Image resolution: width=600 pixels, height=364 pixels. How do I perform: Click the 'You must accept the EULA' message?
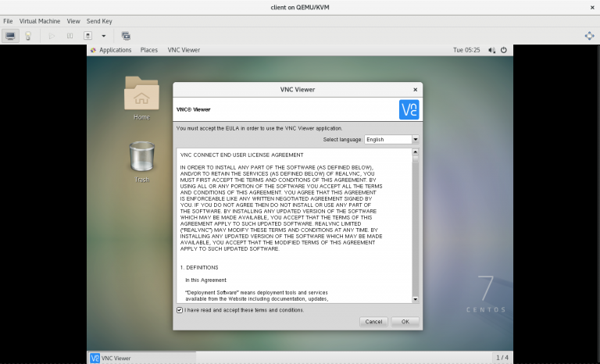tap(259, 128)
